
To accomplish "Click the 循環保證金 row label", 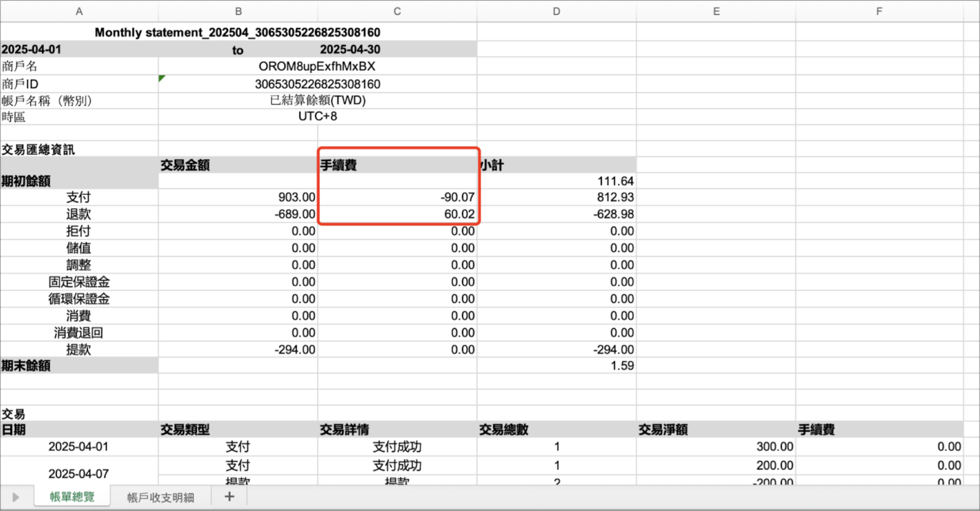I will point(79,299).
